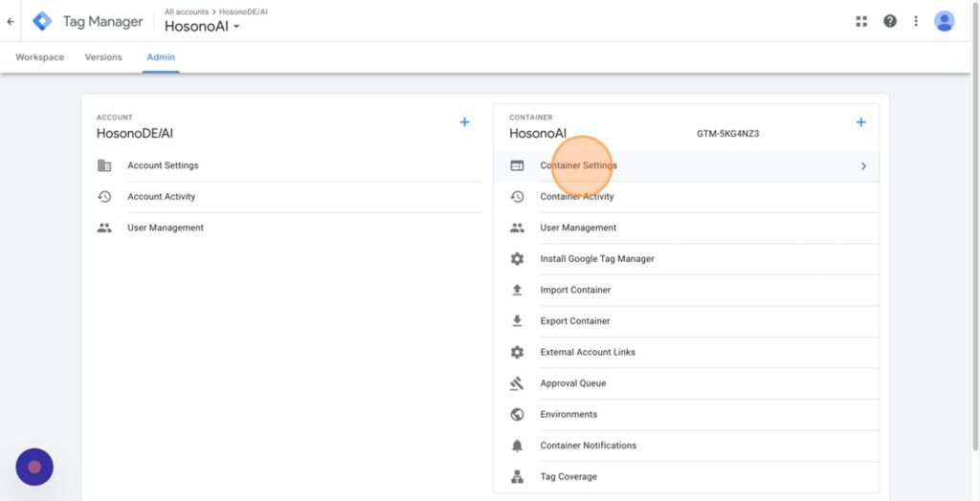The width and height of the screenshot is (980, 501).
Task: Click the Approval Queue gavel icon
Action: pyautogui.click(x=517, y=383)
